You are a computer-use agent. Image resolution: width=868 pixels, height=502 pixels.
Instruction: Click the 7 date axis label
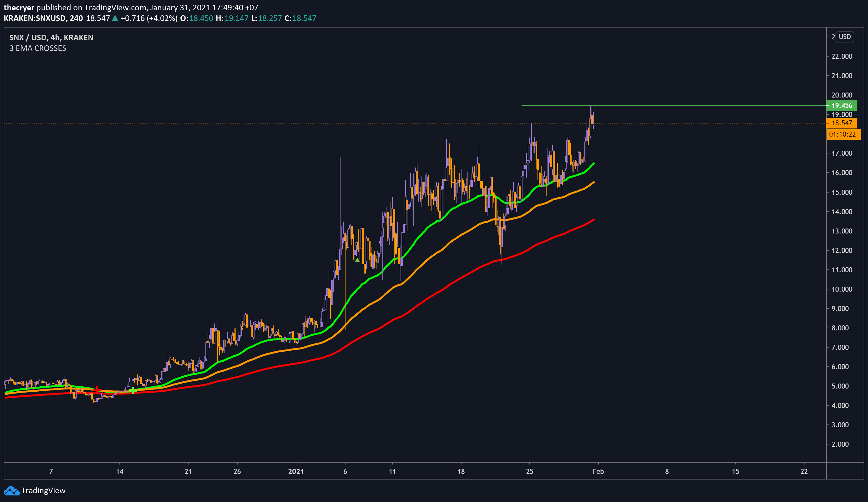51,471
